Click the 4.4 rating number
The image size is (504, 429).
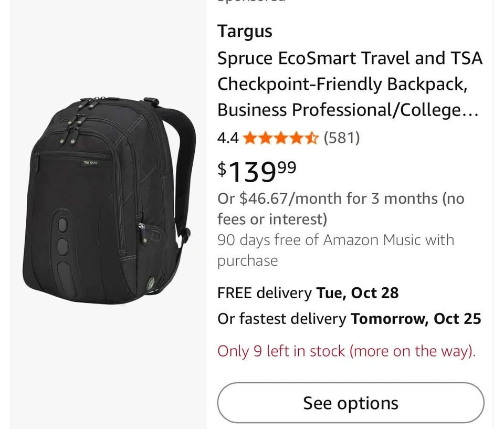point(228,138)
